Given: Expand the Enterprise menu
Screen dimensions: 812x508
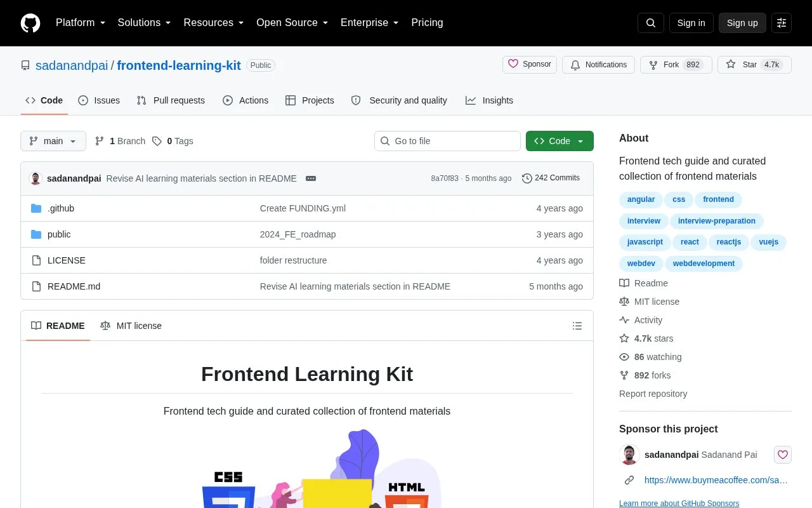Looking at the screenshot, I should click(370, 23).
